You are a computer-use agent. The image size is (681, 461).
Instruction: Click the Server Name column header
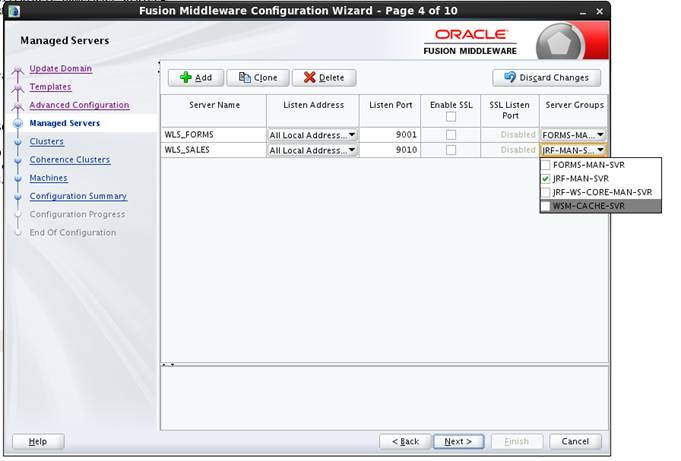click(x=214, y=110)
